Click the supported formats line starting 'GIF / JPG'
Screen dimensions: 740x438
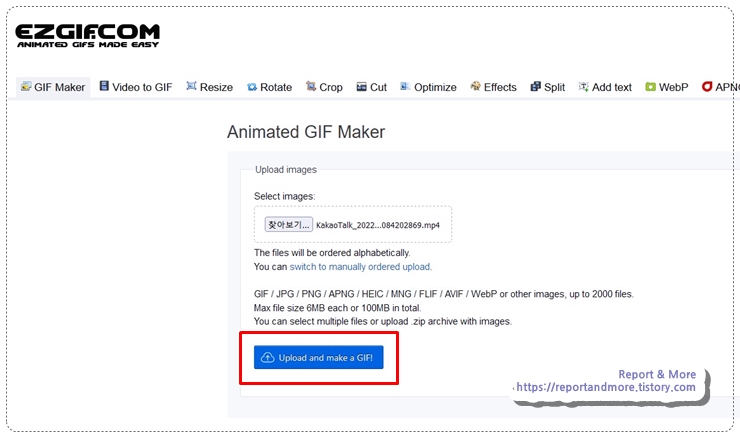[444, 294]
